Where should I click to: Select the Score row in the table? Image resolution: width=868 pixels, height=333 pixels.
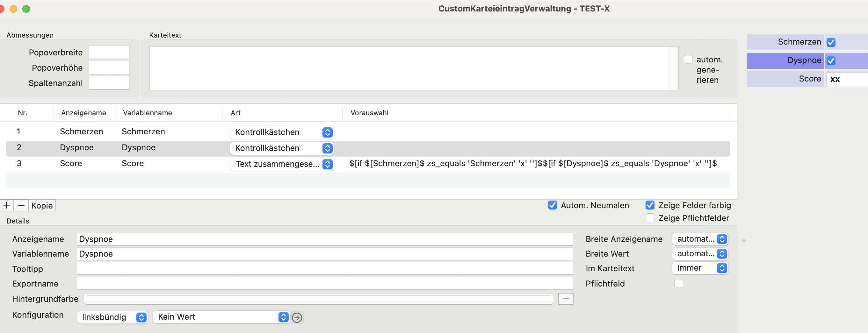[x=368, y=164]
